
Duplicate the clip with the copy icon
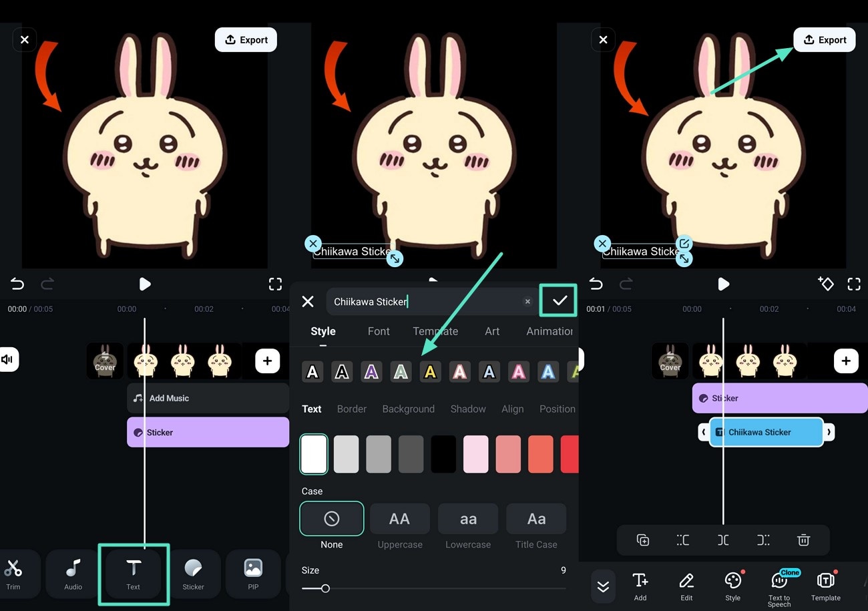click(x=643, y=540)
